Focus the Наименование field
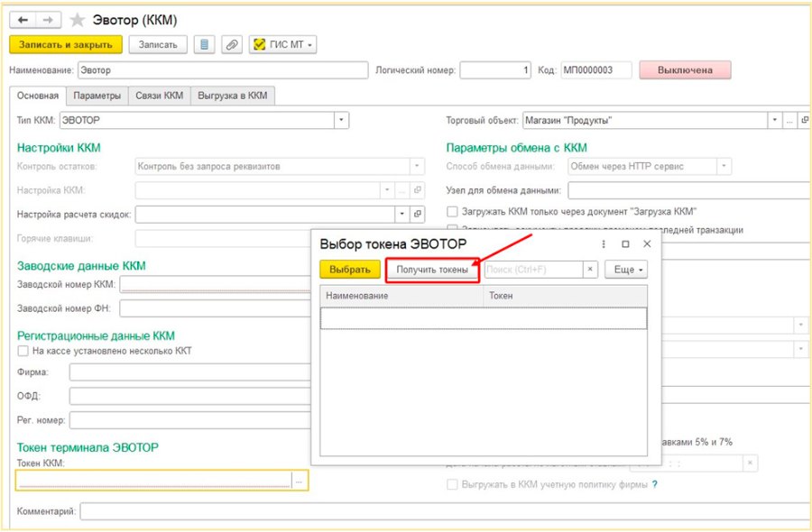The width and height of the screenshot is (812, 532). (x=223, y=69)
